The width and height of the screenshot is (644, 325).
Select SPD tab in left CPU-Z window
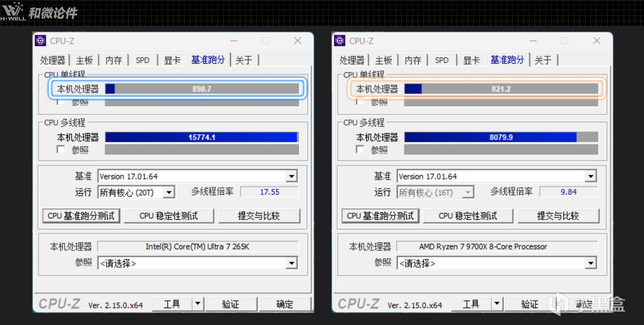click(142, 60)
